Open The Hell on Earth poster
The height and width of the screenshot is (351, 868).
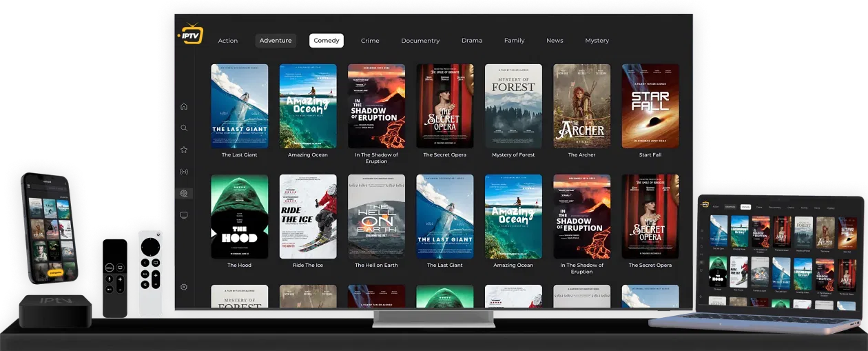click(x=377, y=216)
